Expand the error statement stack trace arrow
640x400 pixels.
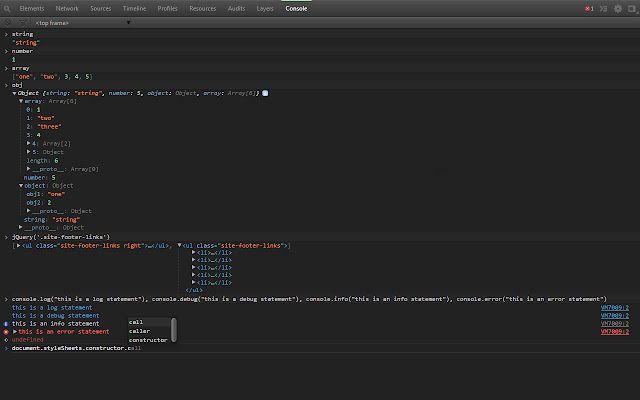point(15,331)
